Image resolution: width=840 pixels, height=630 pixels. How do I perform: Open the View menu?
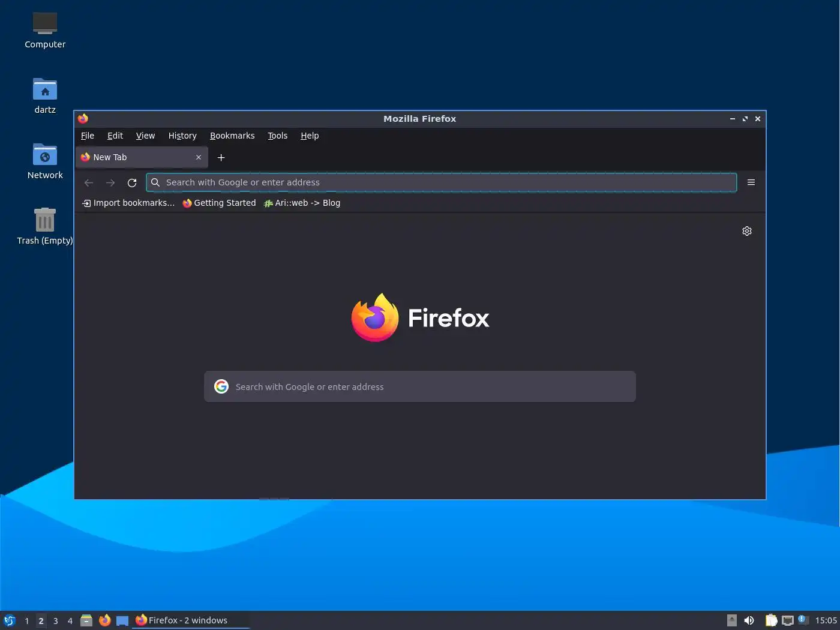coord(145,136)
